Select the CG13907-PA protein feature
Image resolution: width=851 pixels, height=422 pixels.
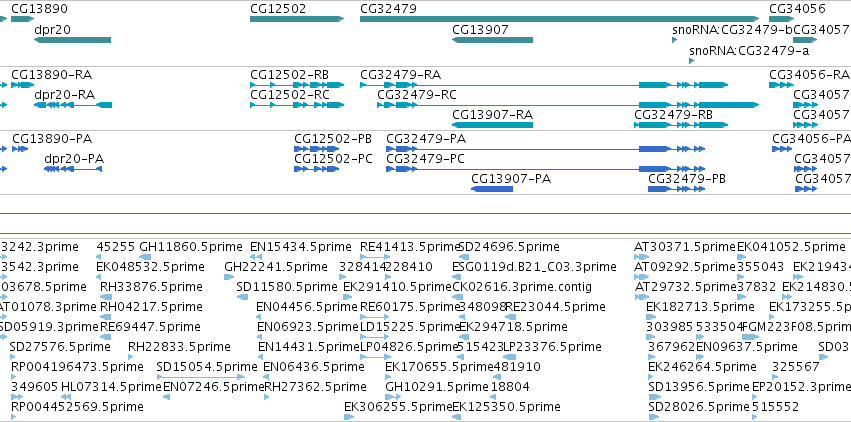pos(492,189)
